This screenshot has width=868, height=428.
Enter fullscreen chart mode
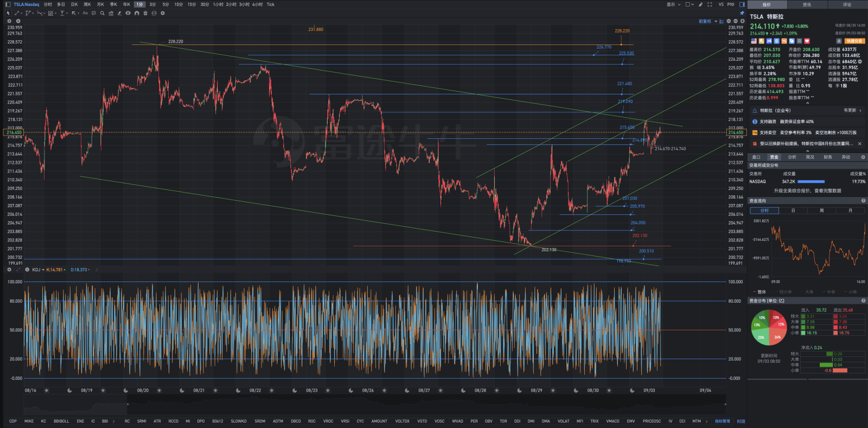(710, 4)
